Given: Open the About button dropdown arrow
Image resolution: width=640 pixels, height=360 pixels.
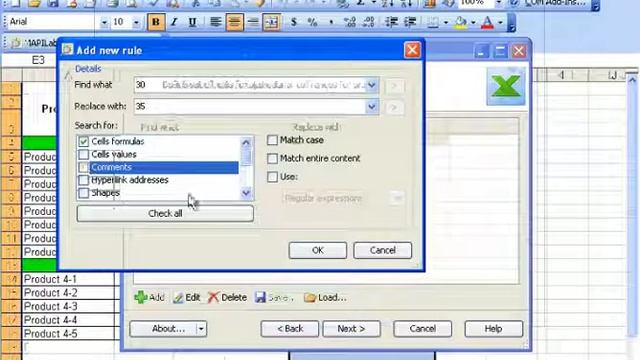Looking at the screenshot, I should tap(201, 329).
